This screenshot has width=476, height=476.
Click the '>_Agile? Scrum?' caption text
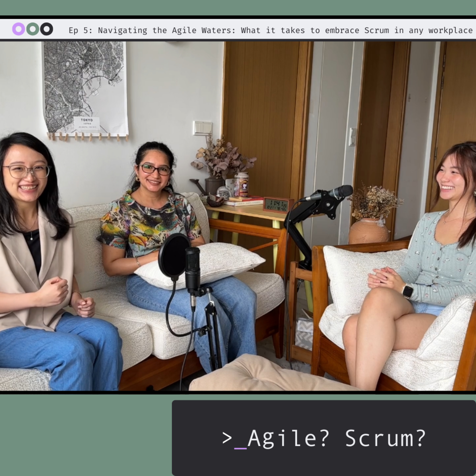[x=324, y=439]
